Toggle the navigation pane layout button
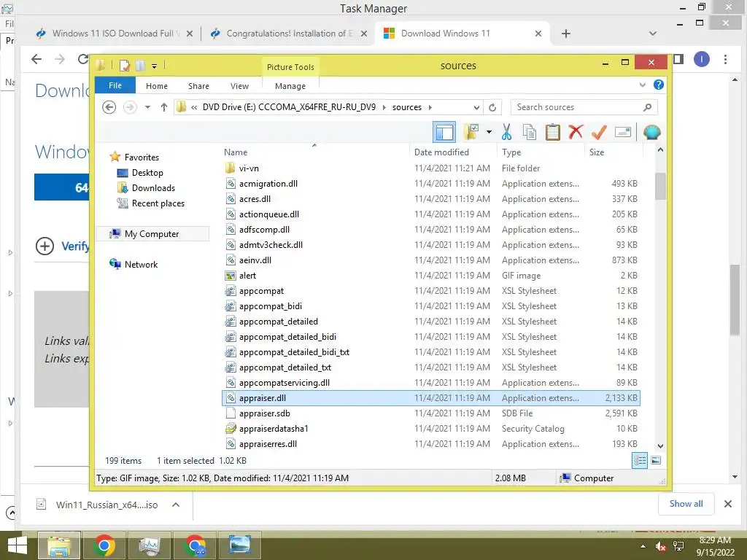Image resolution: width=747 pixels, height=560 pixels. (444, 132)
